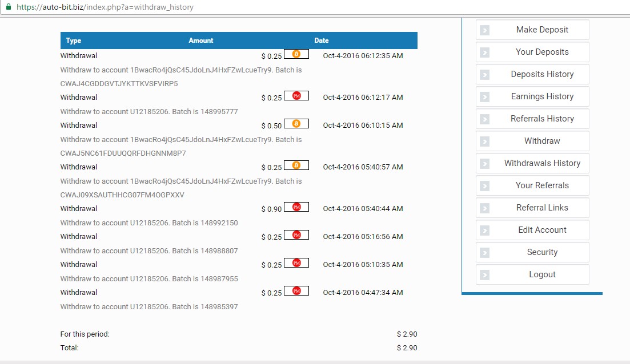630x364 pixels.
Task: Open Withdrawals History in sidebar
Action: tap(532, 163)
